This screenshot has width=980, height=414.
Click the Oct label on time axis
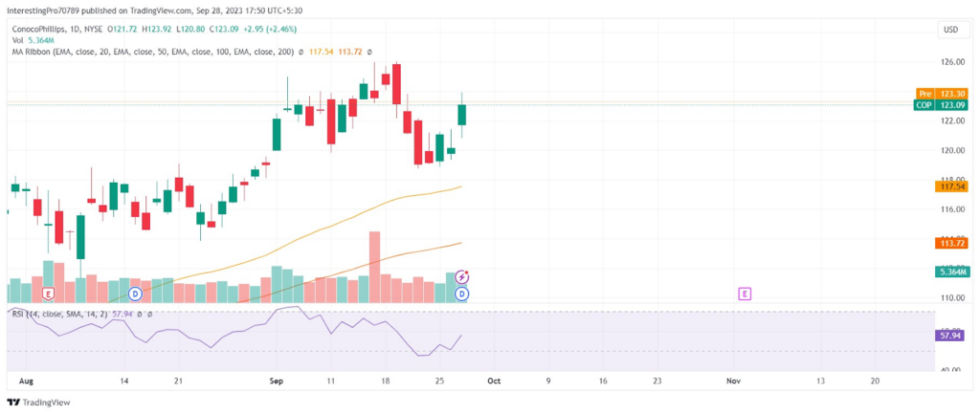[x=493, y=381]
